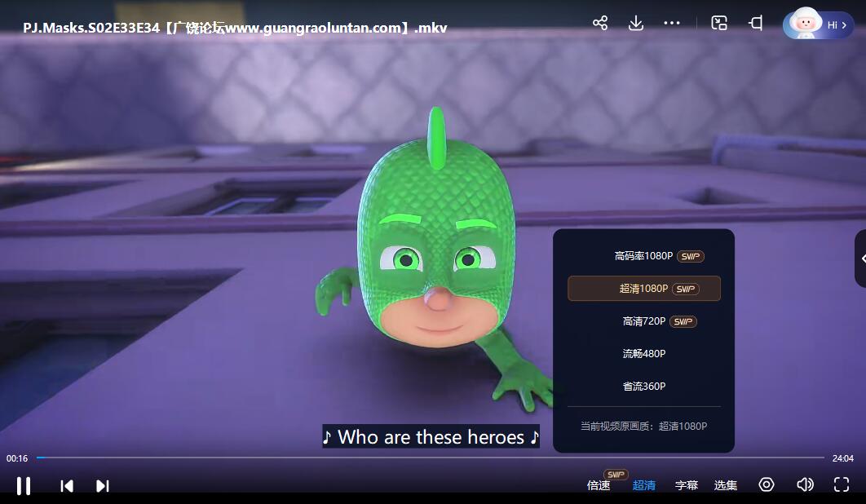
Task: Toggle the volume speaker icon
Action: 805,484
